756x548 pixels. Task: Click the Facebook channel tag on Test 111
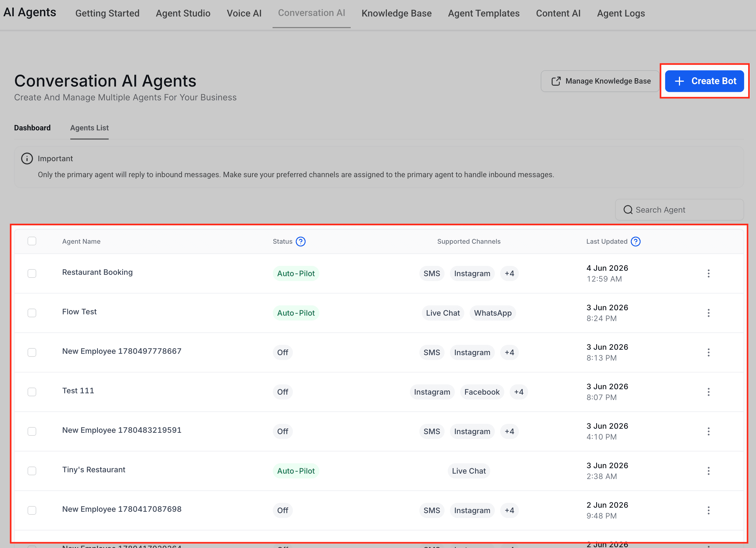click(x=482, y=392)
